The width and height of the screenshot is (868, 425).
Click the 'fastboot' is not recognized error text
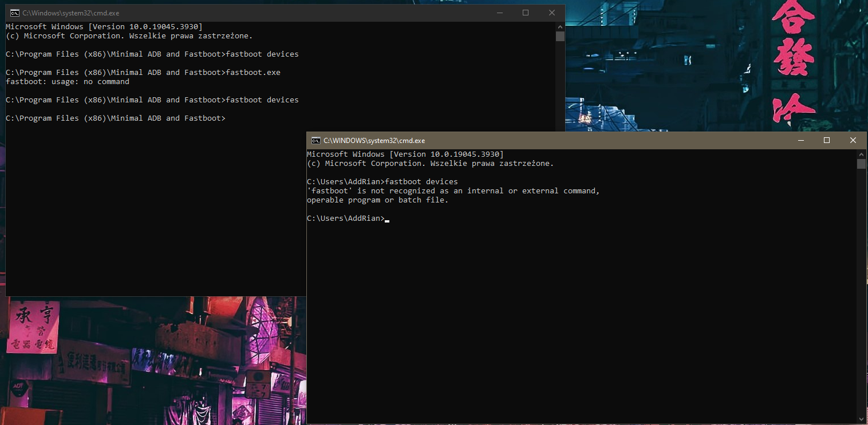click(x=453, y=191)
